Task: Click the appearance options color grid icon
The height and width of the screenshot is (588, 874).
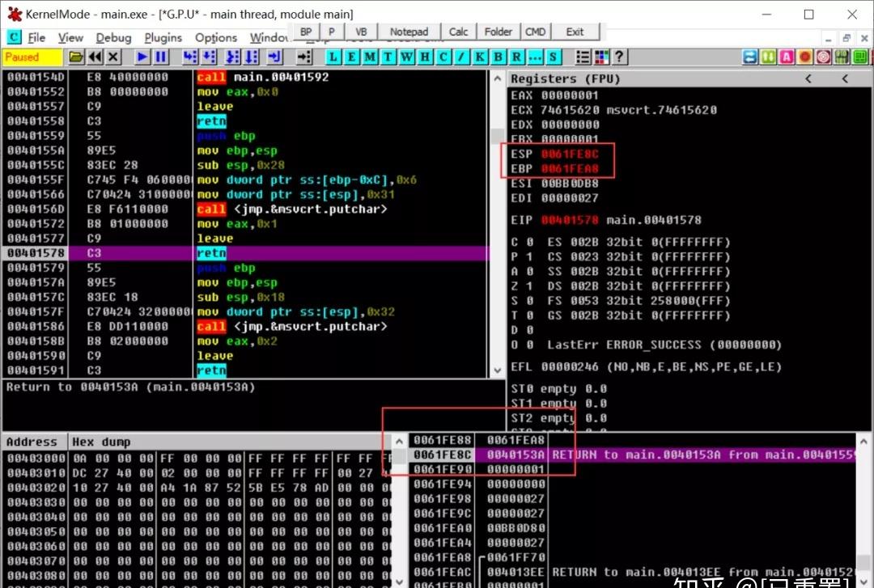Action: click(x=601, y=57)
